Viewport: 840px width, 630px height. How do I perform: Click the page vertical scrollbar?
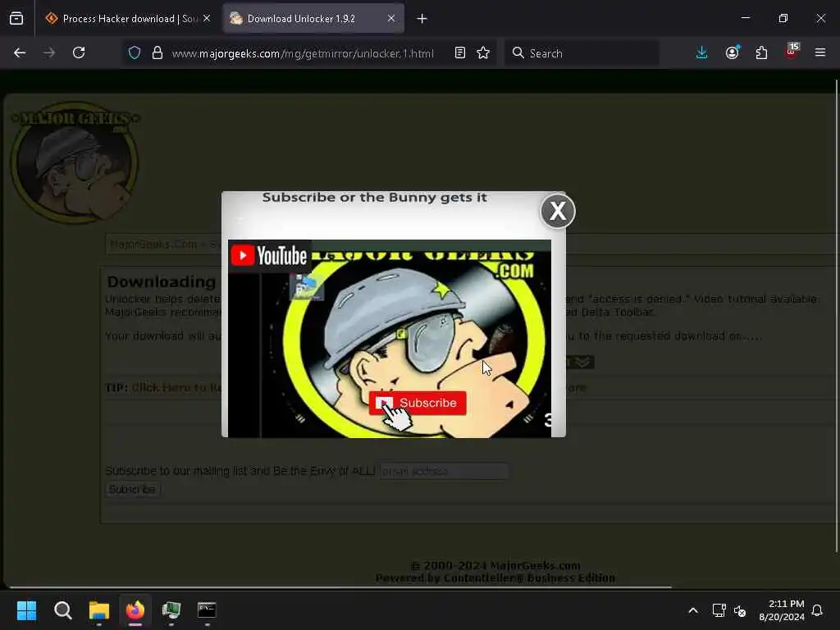click(836, 316)
